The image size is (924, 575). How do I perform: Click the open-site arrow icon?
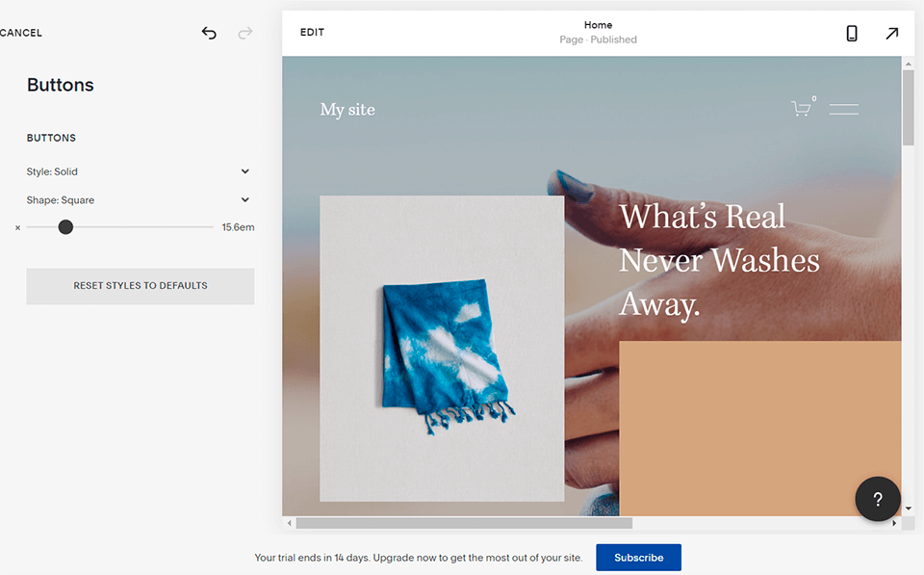click(891, 32)
